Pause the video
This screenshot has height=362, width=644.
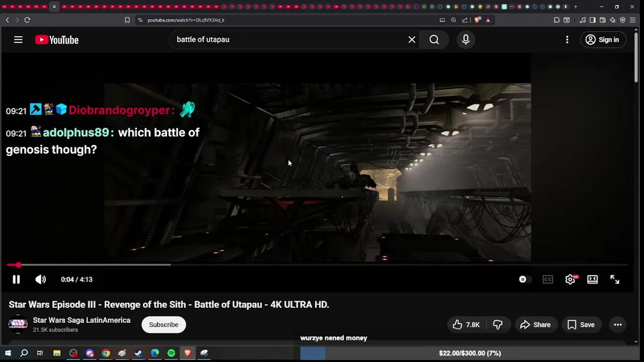click(16, 280)
